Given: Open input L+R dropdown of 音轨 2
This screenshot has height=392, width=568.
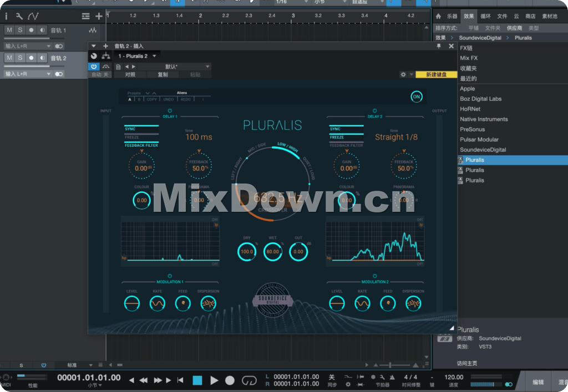Looking at the screenshot, I should pyautogui.click(x=28, y=74).
